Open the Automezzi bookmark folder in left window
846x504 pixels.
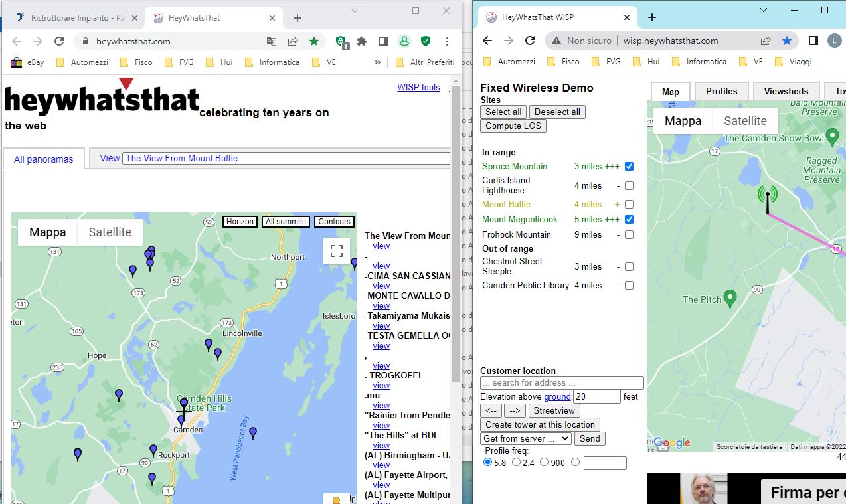82,62
